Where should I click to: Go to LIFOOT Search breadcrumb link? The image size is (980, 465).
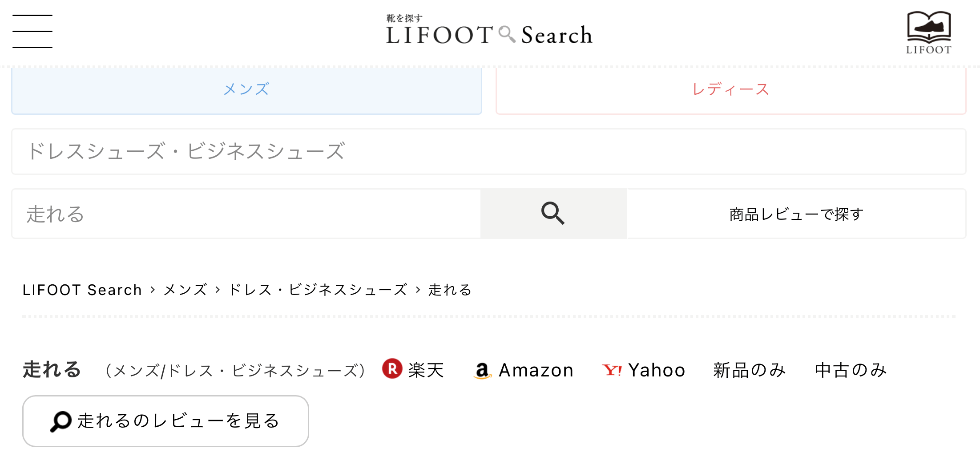point(82,290)
